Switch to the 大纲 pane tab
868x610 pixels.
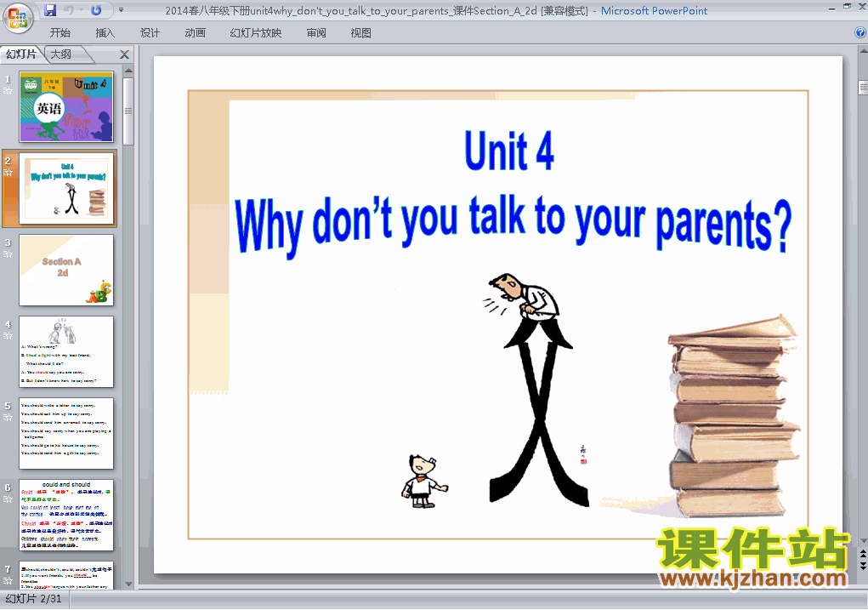tap(61, 54)
